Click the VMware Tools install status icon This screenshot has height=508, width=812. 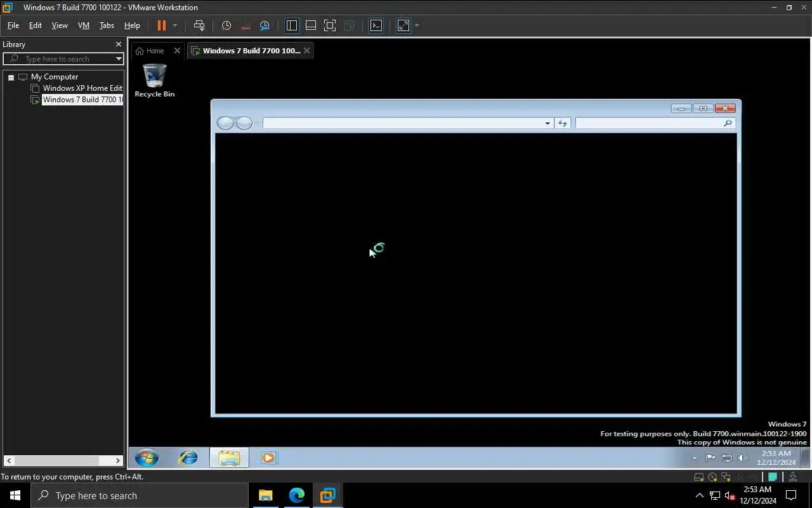coord(792,477)
